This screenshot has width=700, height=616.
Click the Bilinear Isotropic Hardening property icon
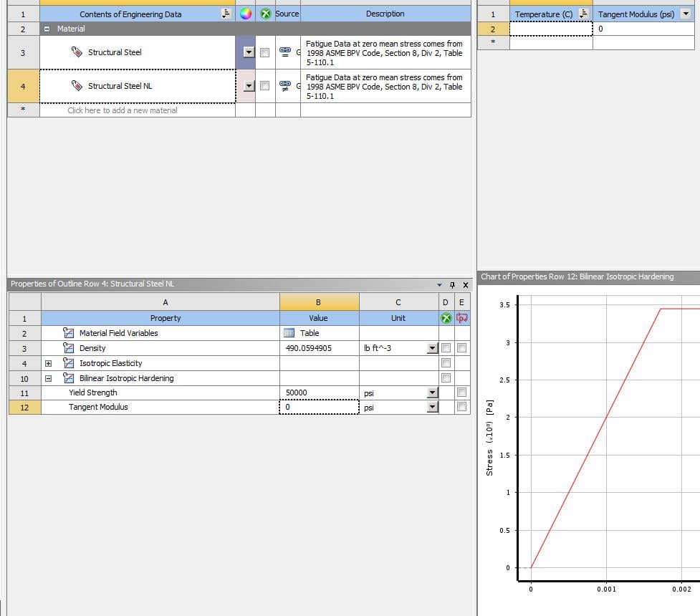pyautogui.click(x=68, y=378)
